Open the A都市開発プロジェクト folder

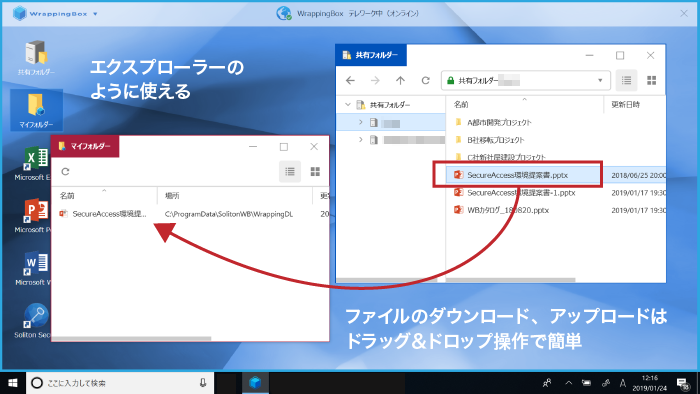click(499, 122)
